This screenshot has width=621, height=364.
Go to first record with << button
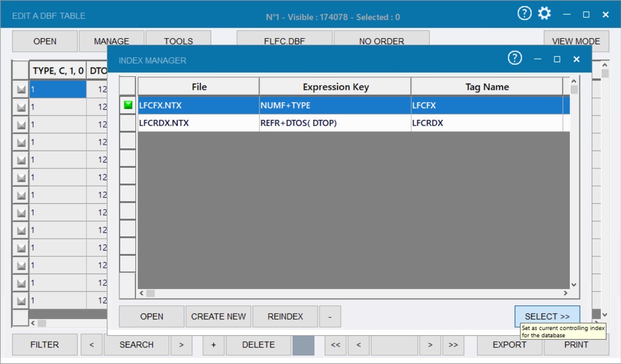[x=336, y=345]
